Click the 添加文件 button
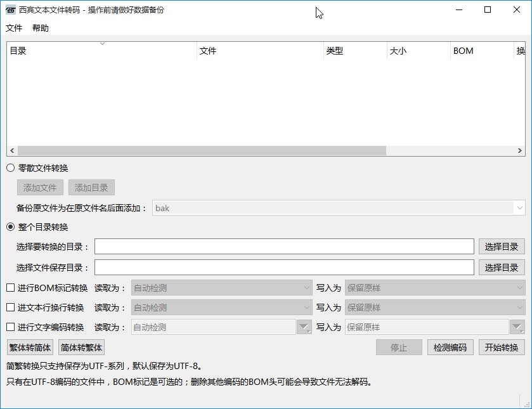532x409 pixels. click(39, 187)
